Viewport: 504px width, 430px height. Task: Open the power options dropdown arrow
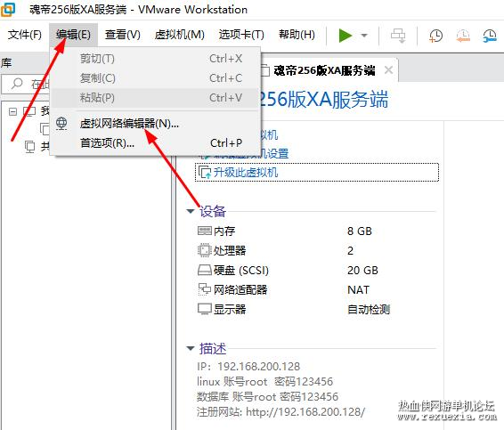(364, 36)
